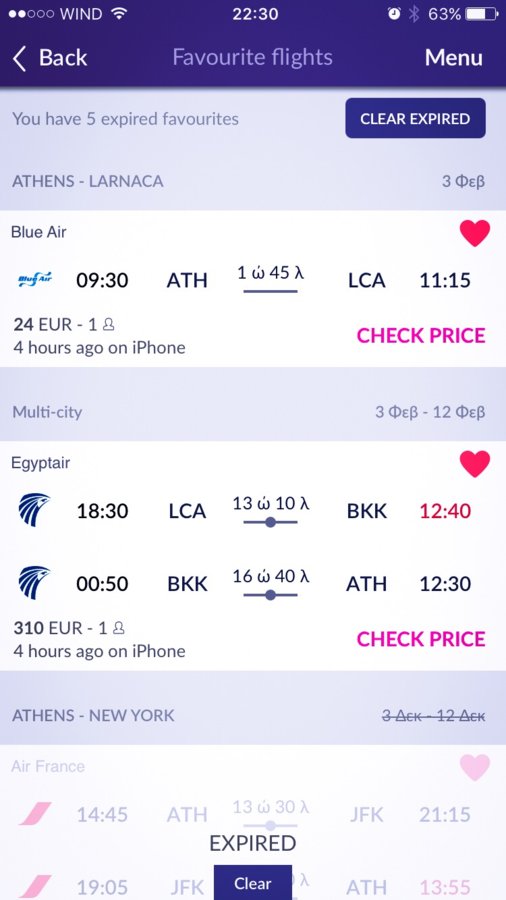Tap Egyptair logo on LCA-BKK leg
Screen dimensions: 506x900
34,510
